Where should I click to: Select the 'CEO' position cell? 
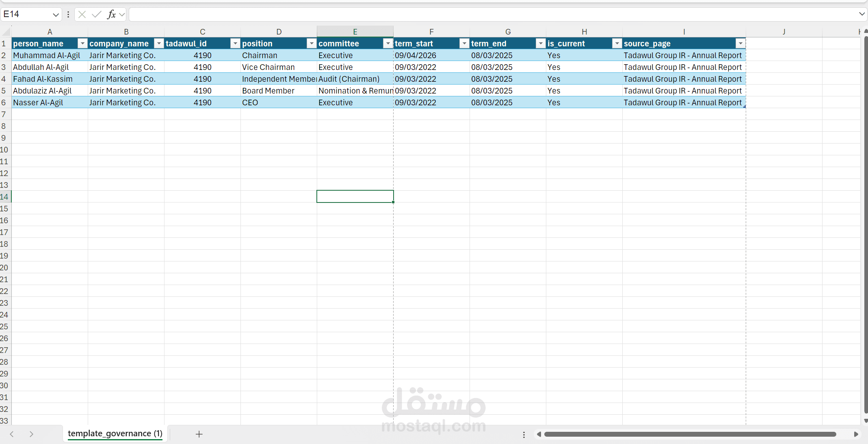pyautogui.click(x=279, y=102)
